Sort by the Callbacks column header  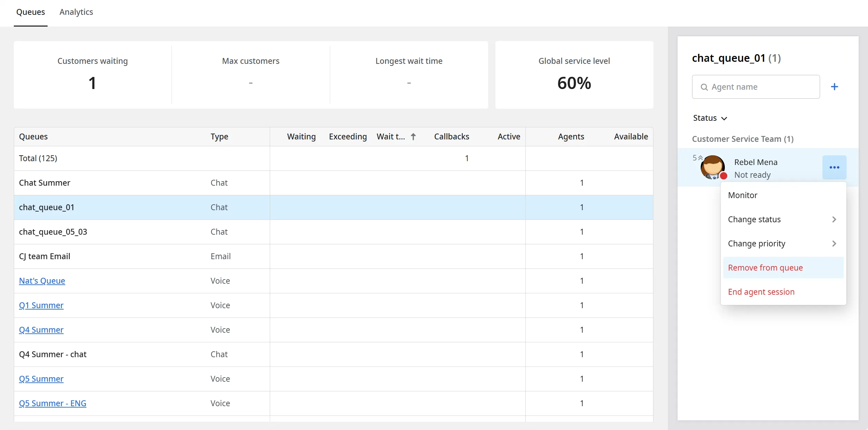point(452,137)
